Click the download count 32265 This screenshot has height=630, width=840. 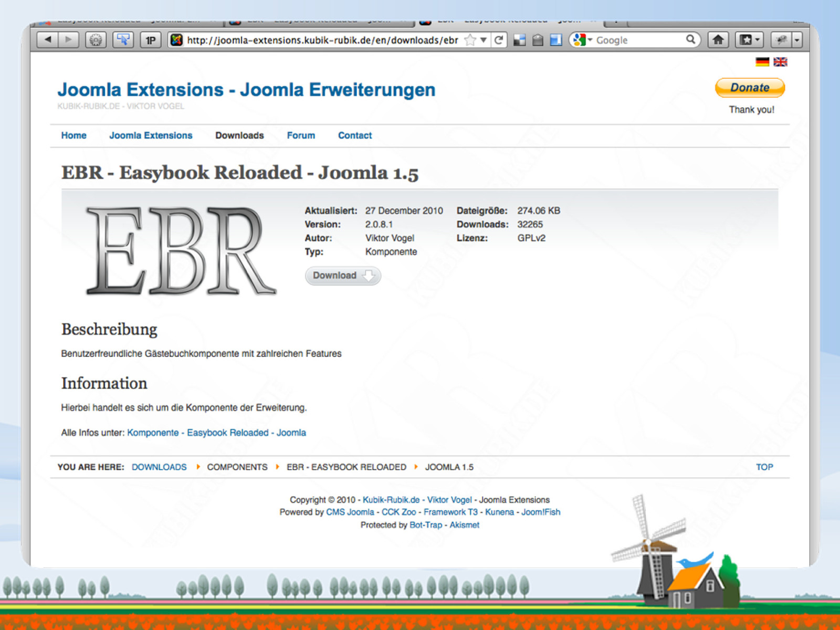tap(530, 224)
